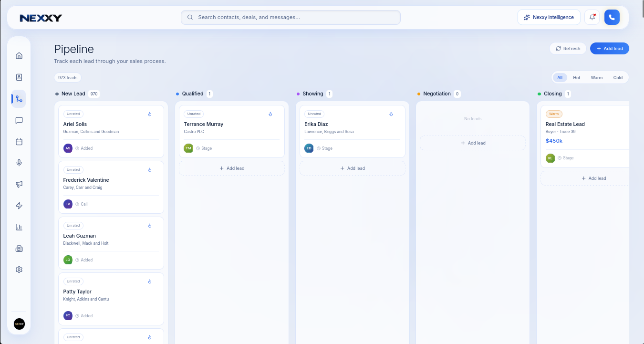Filter pipeline by Hot leads
Screen dimensions: 644x344
coord(577,78)
